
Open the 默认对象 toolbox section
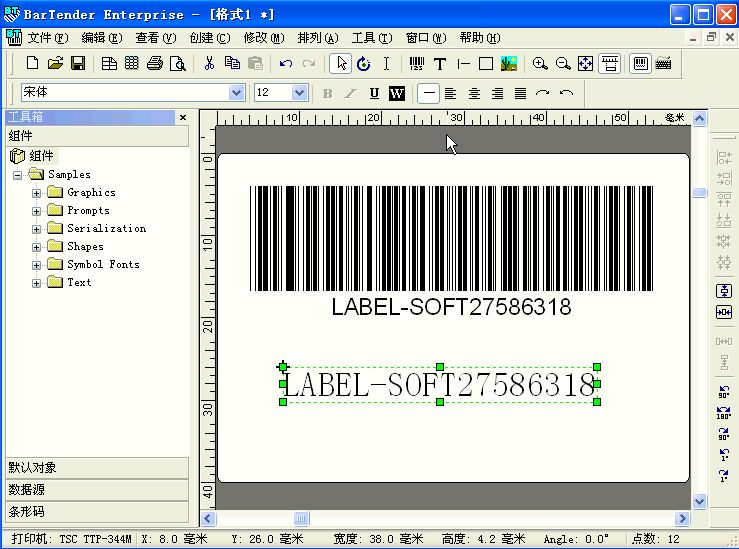click(97, 467)
